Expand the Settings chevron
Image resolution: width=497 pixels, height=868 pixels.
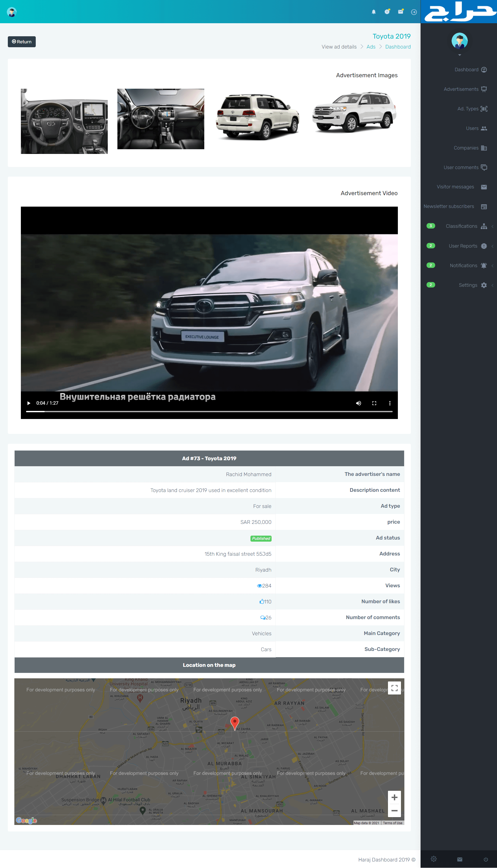(x=492, y=285)
